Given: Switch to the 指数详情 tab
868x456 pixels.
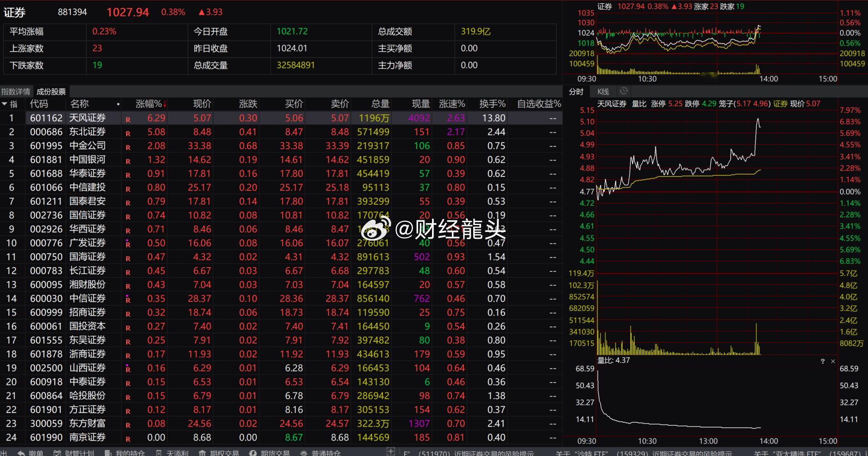Looking at the screenshot, I should point(15,92).
